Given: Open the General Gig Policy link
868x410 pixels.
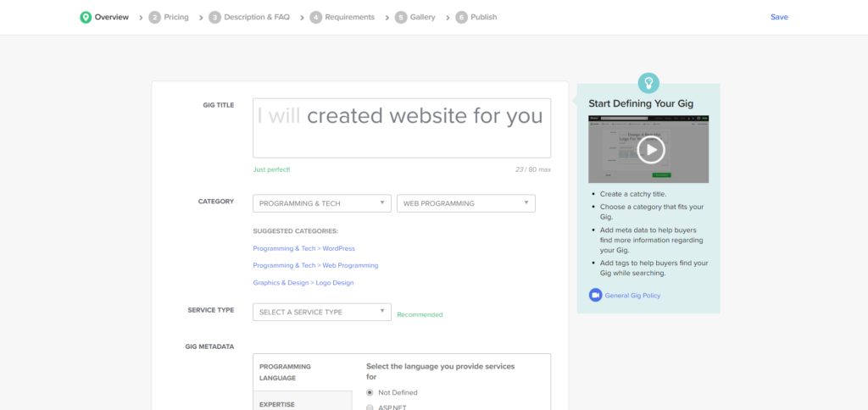Looking at the screenshot, I should [x=632, y=296].
